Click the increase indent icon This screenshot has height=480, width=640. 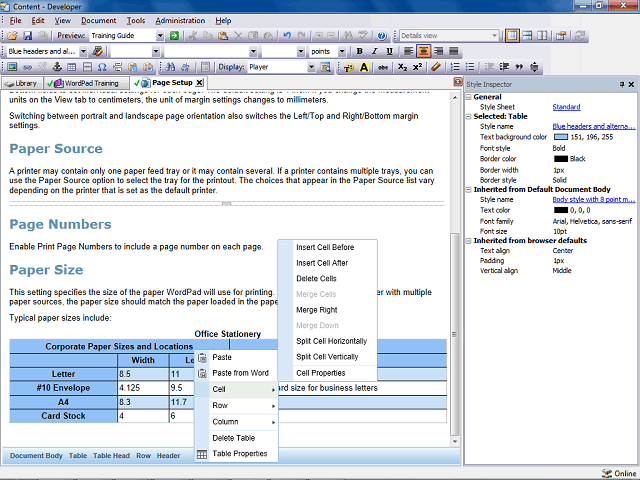[x=504, y=67]
